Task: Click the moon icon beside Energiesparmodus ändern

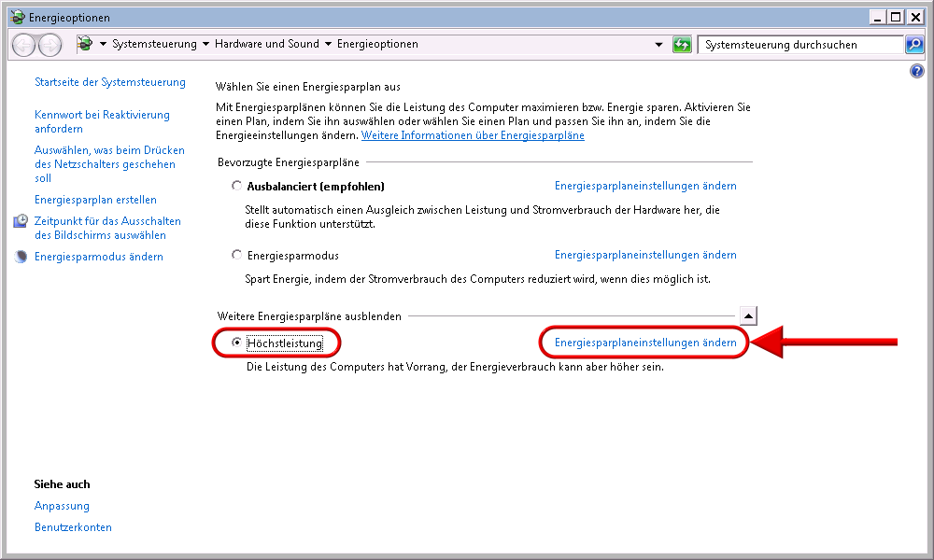Action: point(21,257)
